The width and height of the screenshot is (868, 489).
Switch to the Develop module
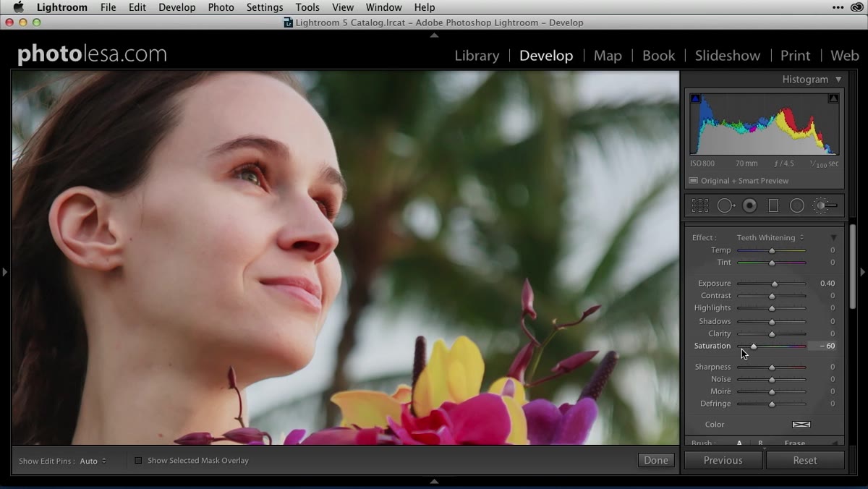546,56
